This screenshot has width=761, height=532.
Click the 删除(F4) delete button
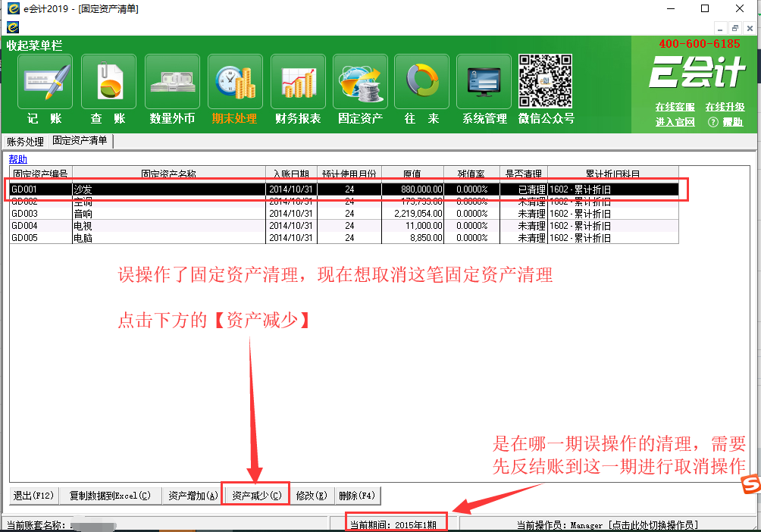point(357,496)
